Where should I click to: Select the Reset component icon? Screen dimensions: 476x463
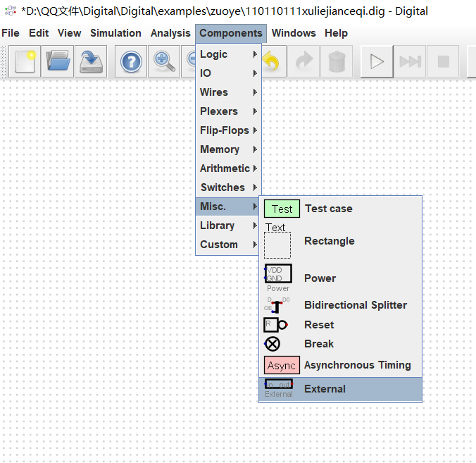275,325
